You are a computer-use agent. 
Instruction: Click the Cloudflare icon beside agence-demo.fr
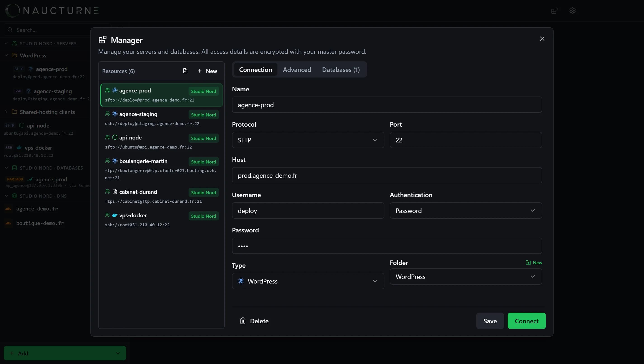[8, 208]
